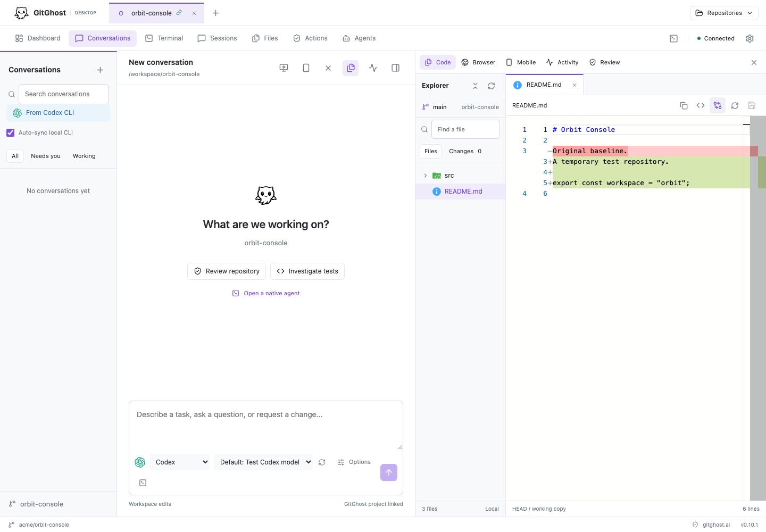Open settings gear icon
766x532 pixels.
tap(750, 38)
